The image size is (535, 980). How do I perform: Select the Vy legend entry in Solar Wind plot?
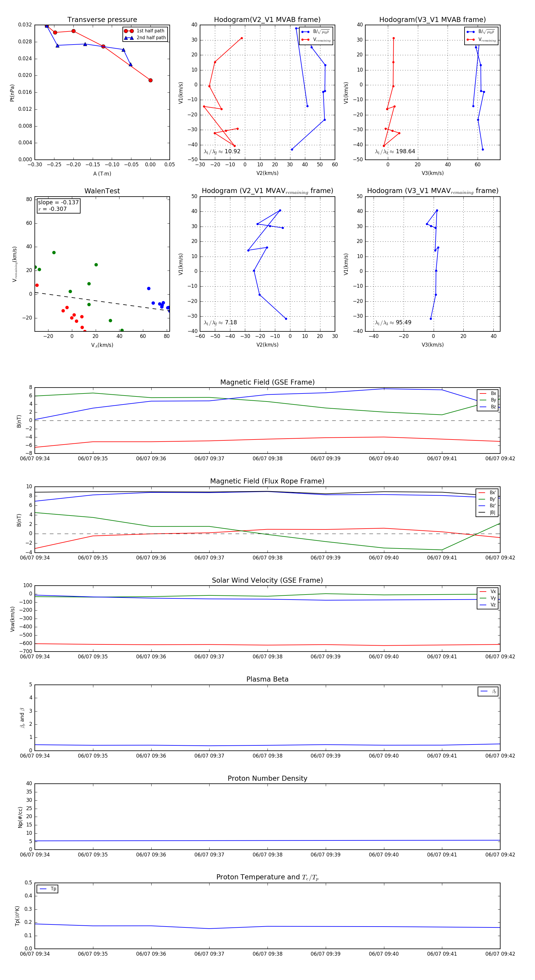[488, 598]
